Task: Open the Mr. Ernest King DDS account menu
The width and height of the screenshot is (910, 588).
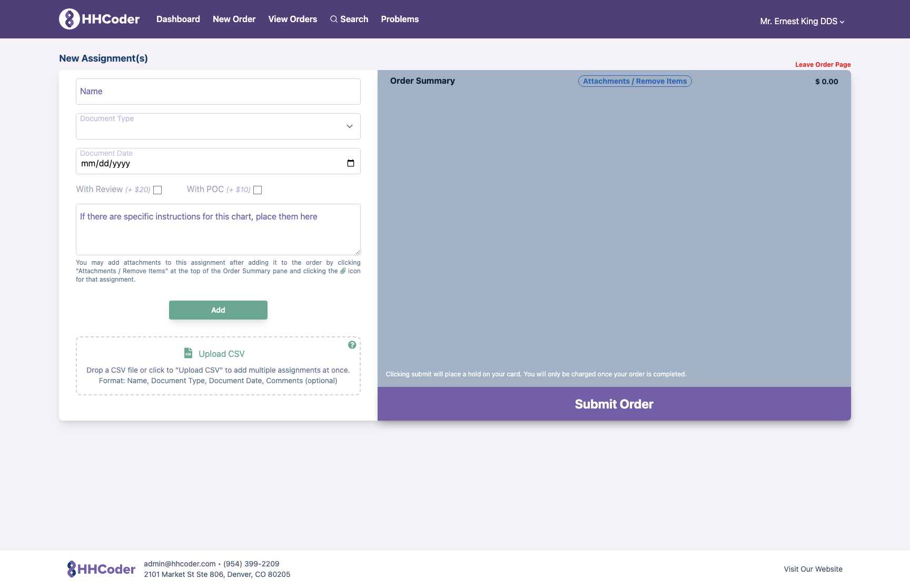Action: pos(802,22)
